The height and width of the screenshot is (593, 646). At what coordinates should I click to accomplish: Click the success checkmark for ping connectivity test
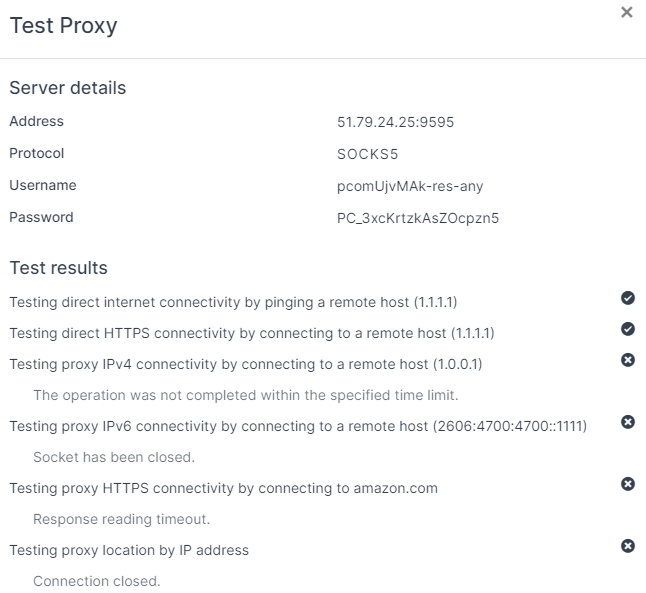(x=628, y=298)
